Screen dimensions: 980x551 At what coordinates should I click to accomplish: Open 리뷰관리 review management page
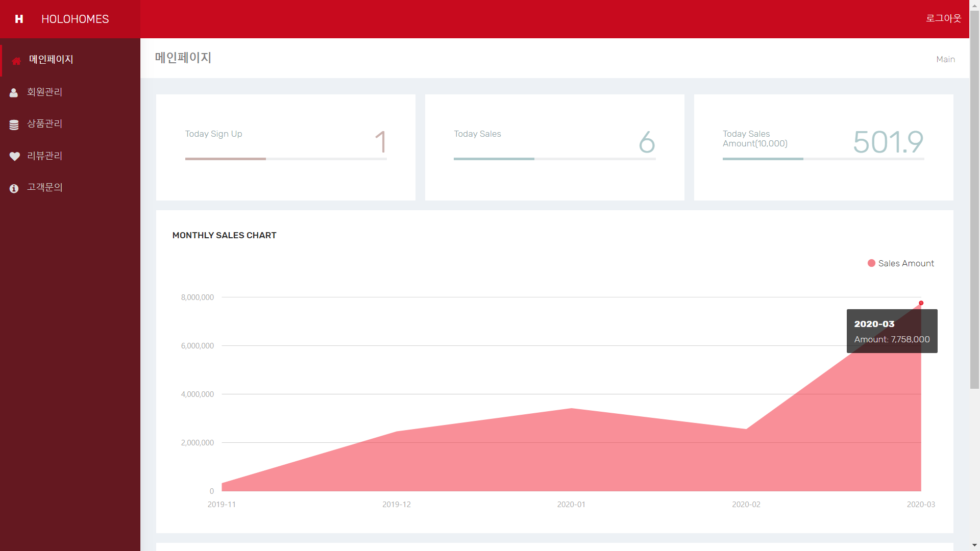pos(44,156)
